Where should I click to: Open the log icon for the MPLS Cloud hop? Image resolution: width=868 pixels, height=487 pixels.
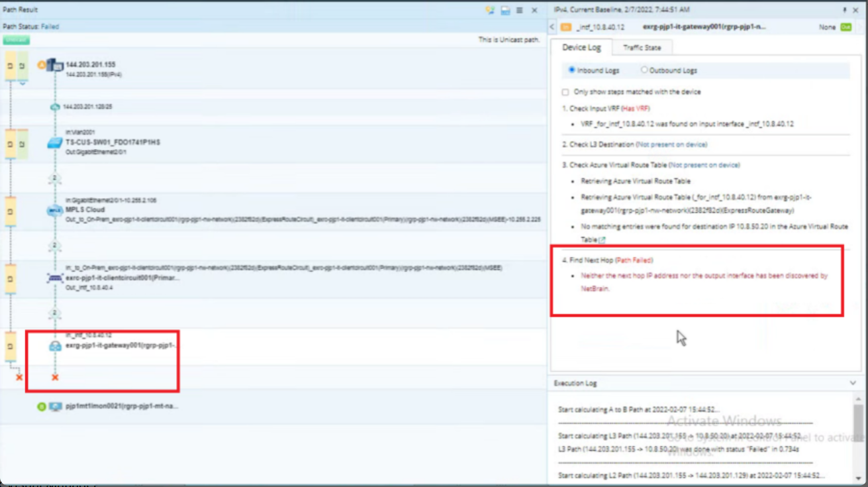click(x=10, y=211)
